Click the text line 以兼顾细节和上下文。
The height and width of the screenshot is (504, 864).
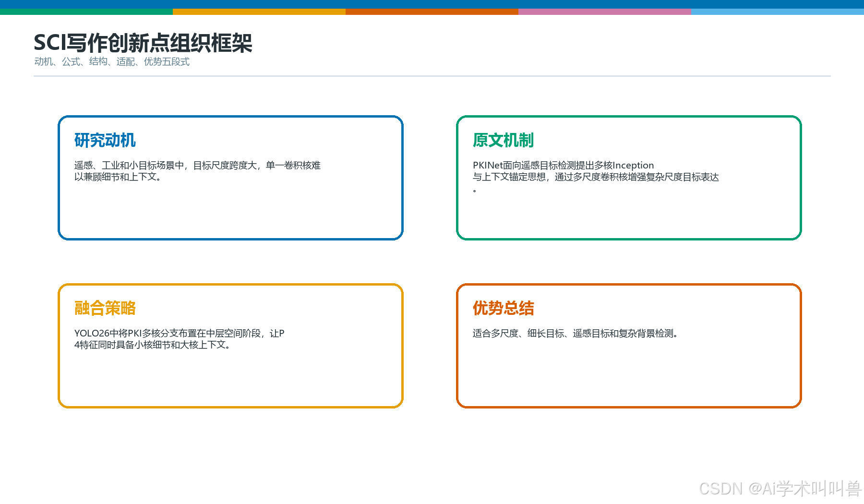pyautogui.click(x=120, y=177)
